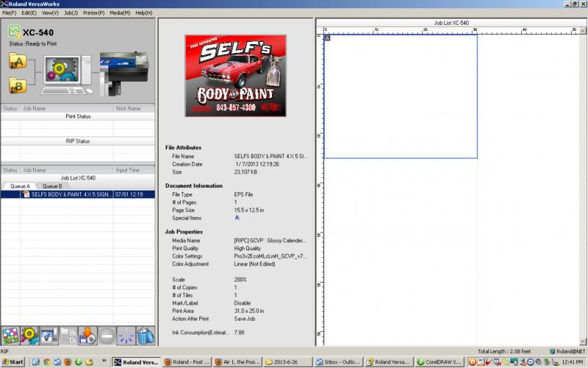588x368 pixels.
Task: Click the Media Name value RIPC GCVP
Action: [270, 241]
